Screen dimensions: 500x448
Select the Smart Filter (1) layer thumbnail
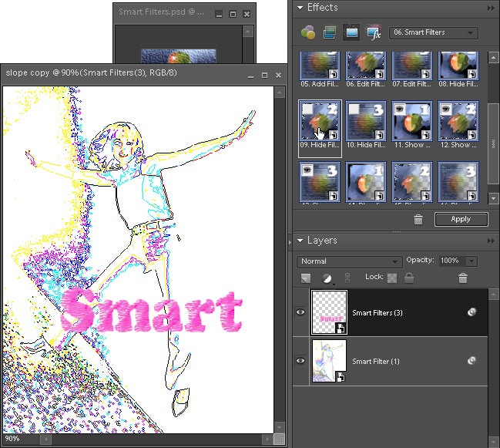(329, 361)
